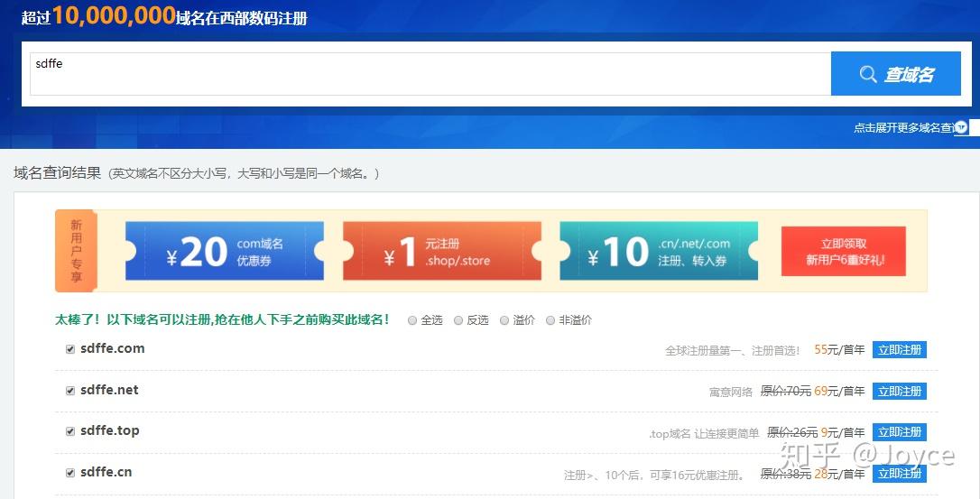980x499 pixels.
Task: Uncheck the sdffe.net checkbox
Action: pos(70,391)
